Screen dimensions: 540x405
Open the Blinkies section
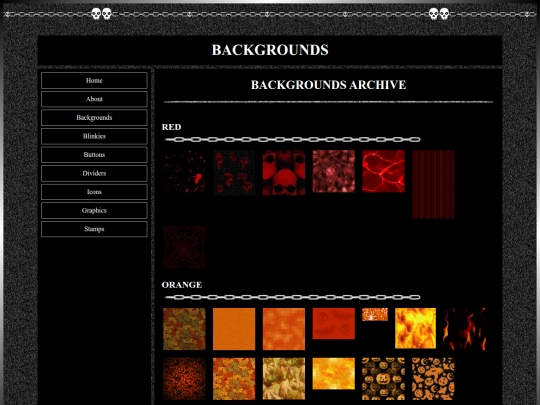94,136
